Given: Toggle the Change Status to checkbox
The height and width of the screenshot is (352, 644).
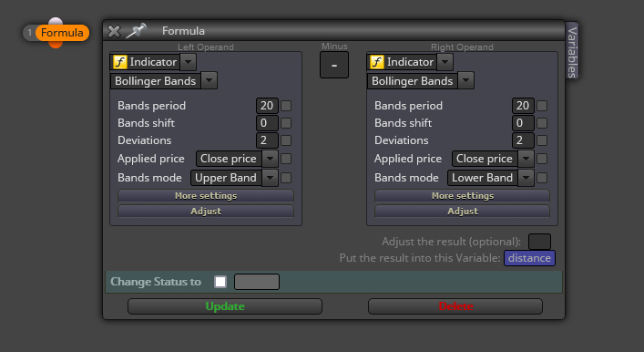Looking at the screenshot, I should tap(220, 282).
